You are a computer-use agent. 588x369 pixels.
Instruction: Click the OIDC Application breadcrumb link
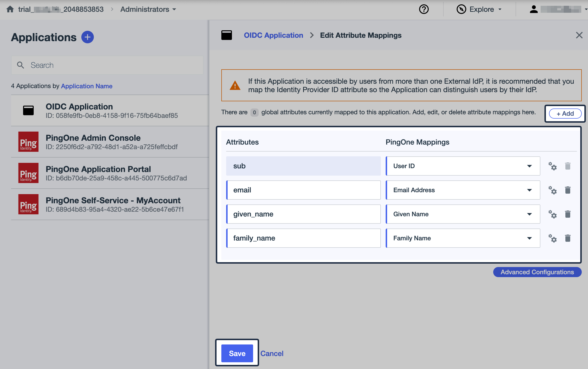tap(273, 35)
